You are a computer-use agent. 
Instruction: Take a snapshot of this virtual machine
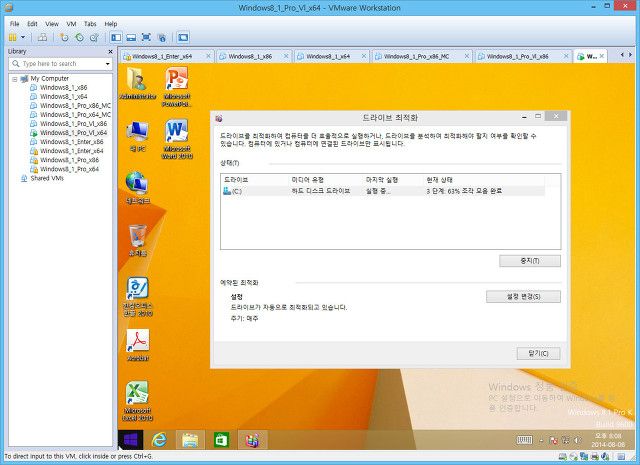tap(64, 38)
